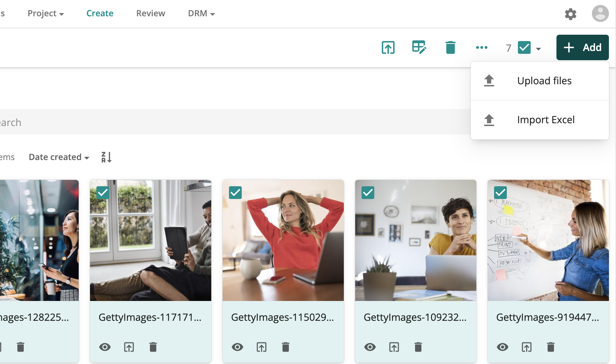Delete the GettyImages-109232 card
The width and height of the screenshot is (616, 364).
pos(418,347)
